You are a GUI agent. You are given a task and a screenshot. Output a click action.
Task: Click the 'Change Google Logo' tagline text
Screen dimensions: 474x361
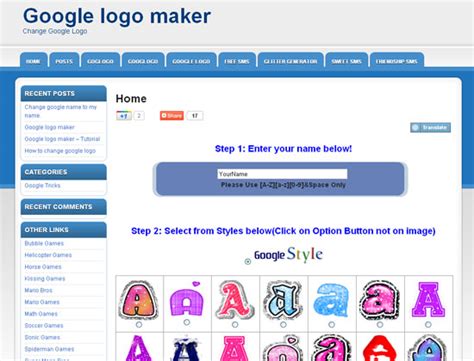(x=55, y=31)
